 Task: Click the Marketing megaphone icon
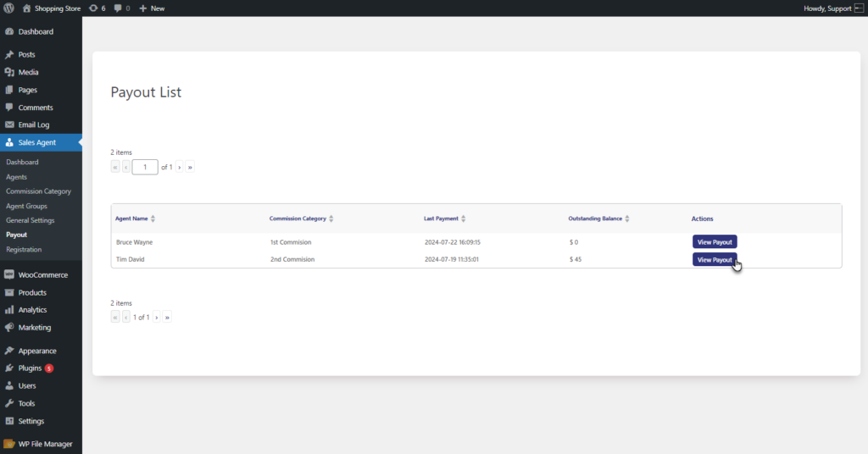pos(9,327)
